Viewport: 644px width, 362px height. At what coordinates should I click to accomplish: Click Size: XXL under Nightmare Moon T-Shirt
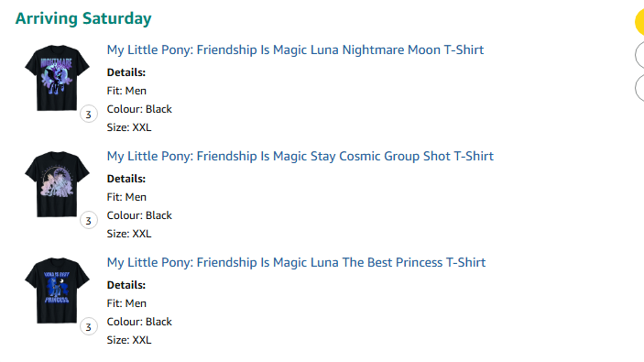click(x=129, y=127)
